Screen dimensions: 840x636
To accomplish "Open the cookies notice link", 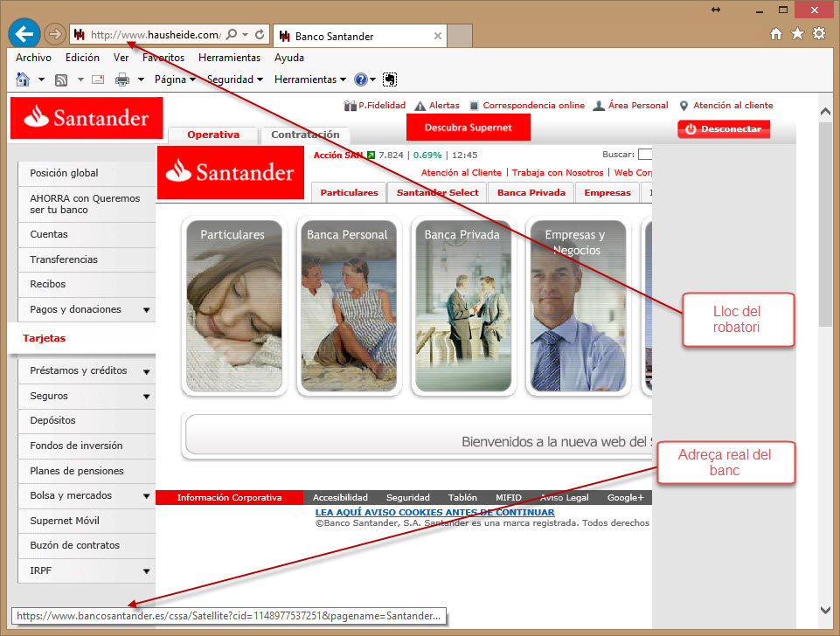I will pos(435,512).
